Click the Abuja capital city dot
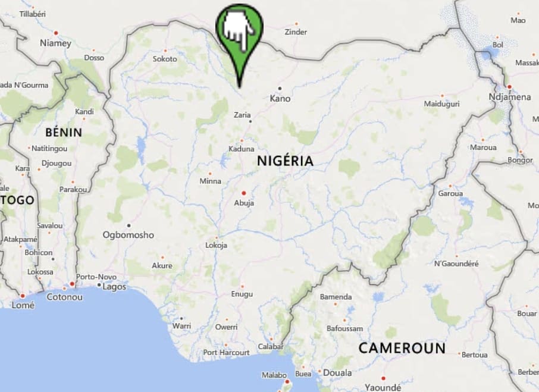The width and height of the screenshot is (539, 392). coord(244,193)
